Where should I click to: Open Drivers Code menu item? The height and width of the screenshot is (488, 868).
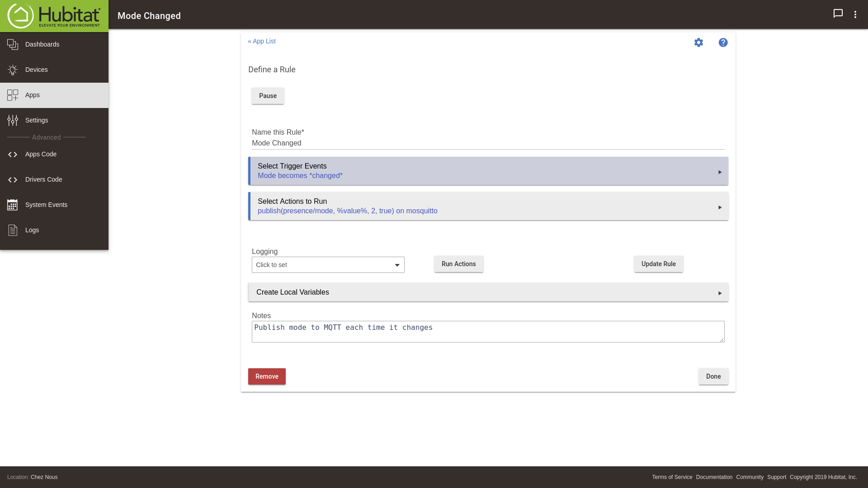coord(43,179)
